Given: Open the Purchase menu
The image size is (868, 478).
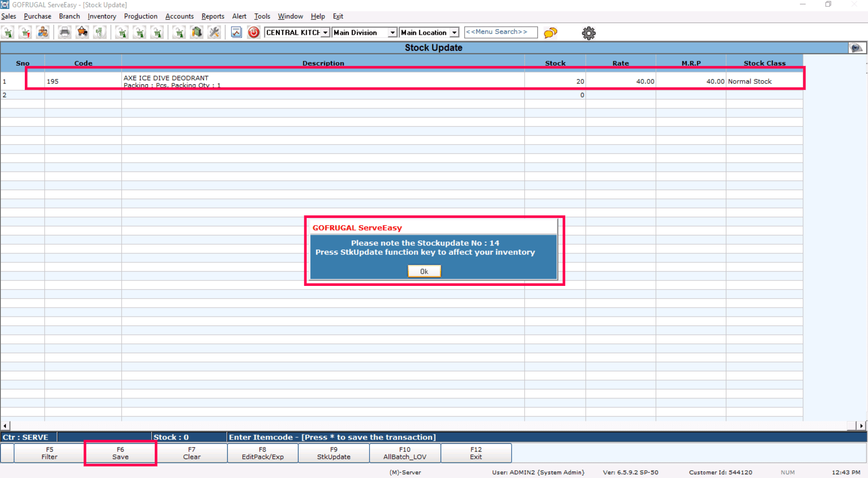Looking at the screenshot, I should 38,16.
